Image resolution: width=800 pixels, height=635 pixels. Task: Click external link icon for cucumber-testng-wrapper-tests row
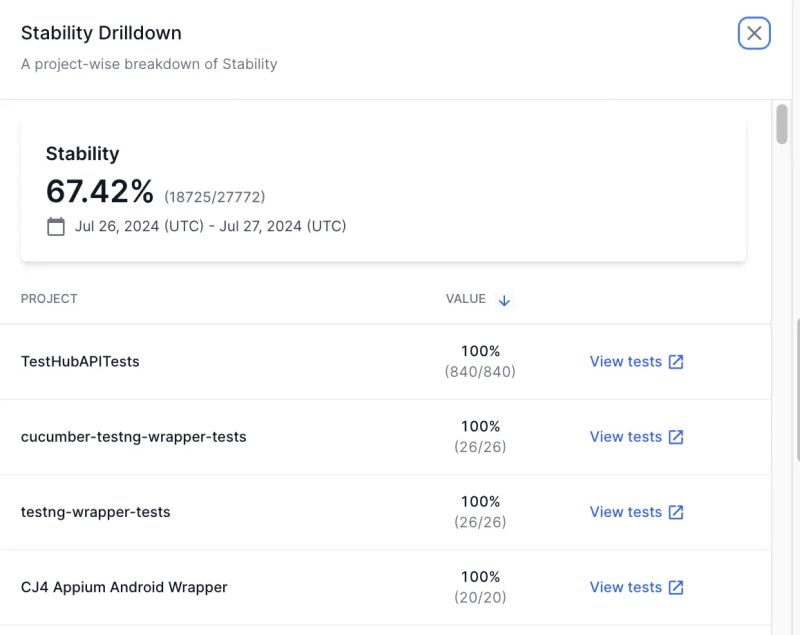676,437
